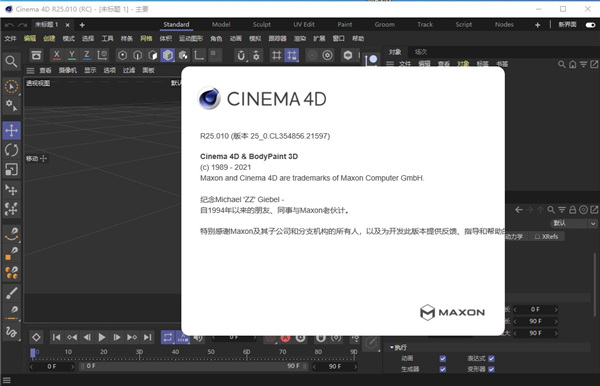Click the start frame 0 F field
This screenshot has height=386, width=600.
click(52, 366)
